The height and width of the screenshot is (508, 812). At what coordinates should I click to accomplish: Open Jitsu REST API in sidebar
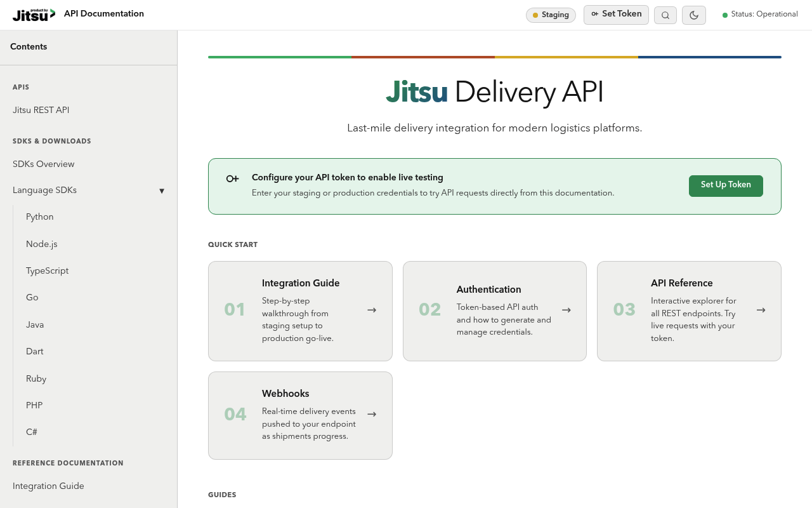tap(41, 110)
